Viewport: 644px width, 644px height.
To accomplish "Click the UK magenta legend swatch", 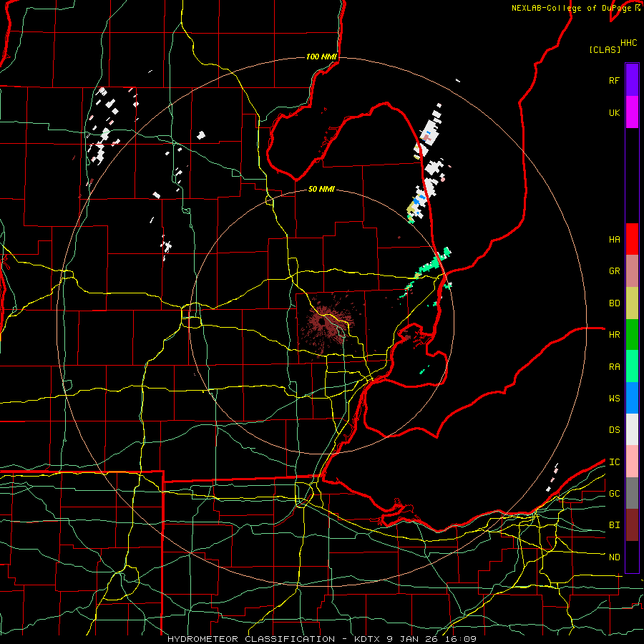I will click(632, 112).
